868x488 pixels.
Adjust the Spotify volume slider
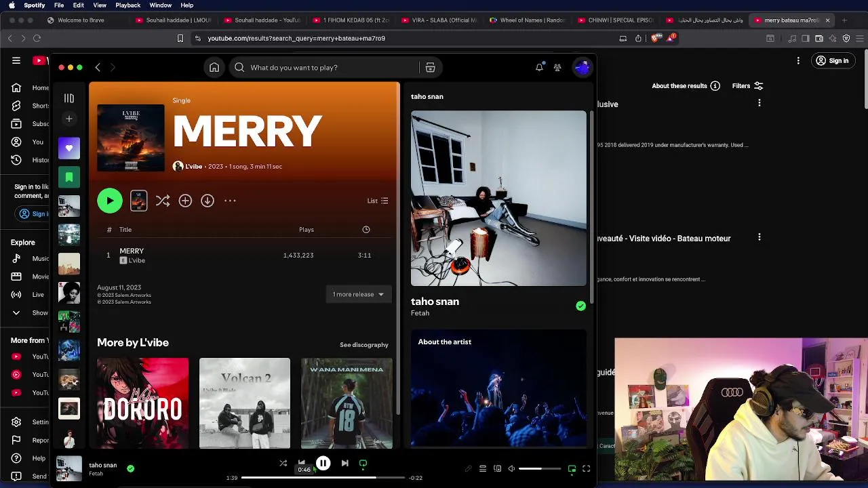point(540,468)
